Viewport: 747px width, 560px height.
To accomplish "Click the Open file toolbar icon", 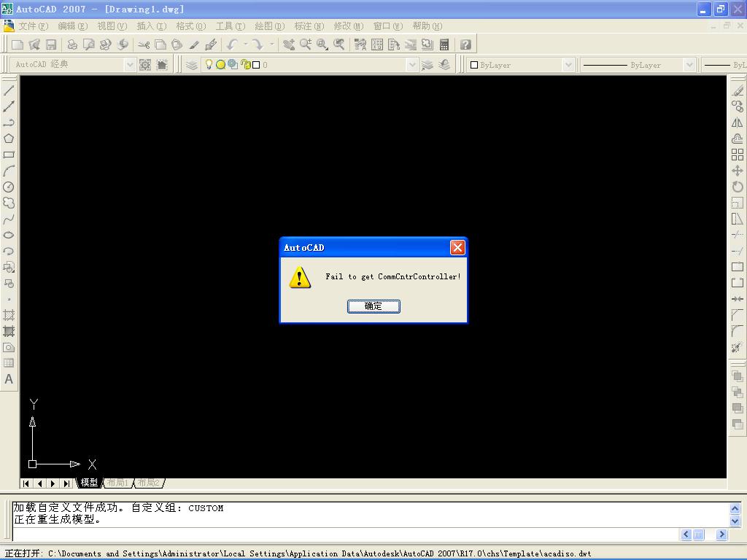I will (34, 44).
